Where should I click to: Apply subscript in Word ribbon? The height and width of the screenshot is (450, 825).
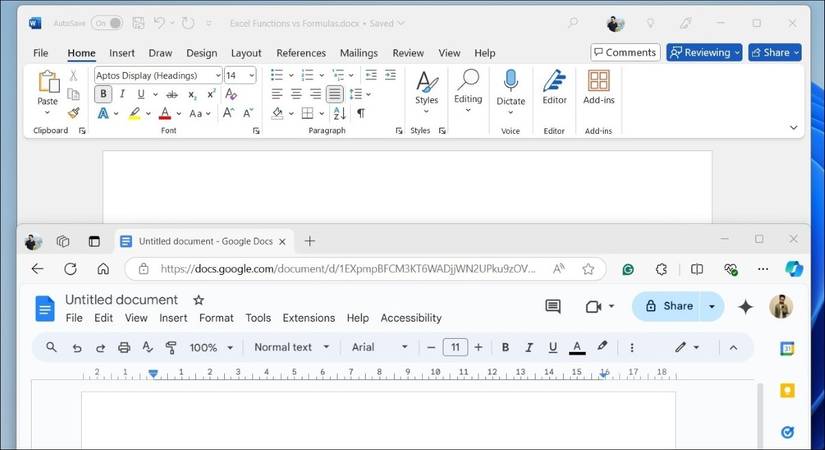tap(192, 95)
